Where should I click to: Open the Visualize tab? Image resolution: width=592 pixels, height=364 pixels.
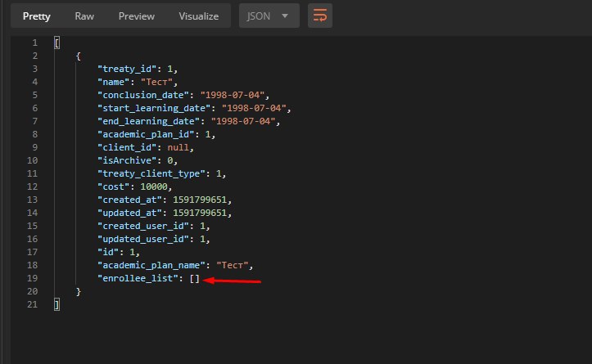[x=199, y=16]
